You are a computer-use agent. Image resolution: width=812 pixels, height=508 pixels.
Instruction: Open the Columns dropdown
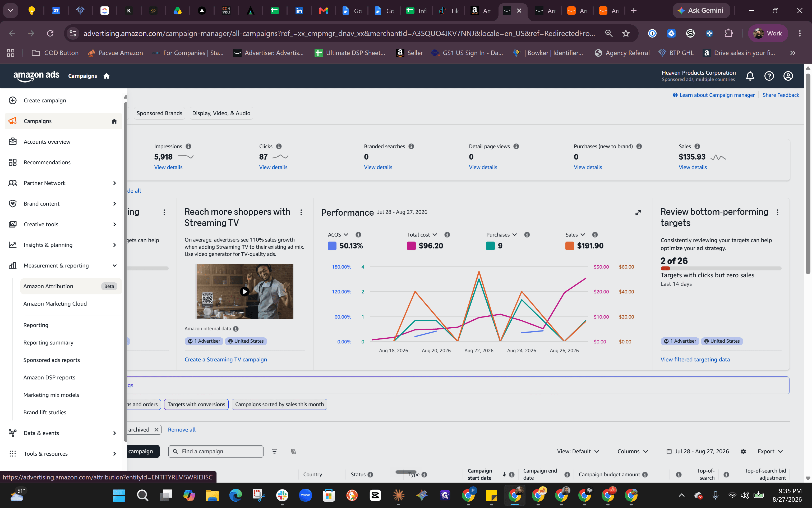pyautogui.click(x=633, y=451)
